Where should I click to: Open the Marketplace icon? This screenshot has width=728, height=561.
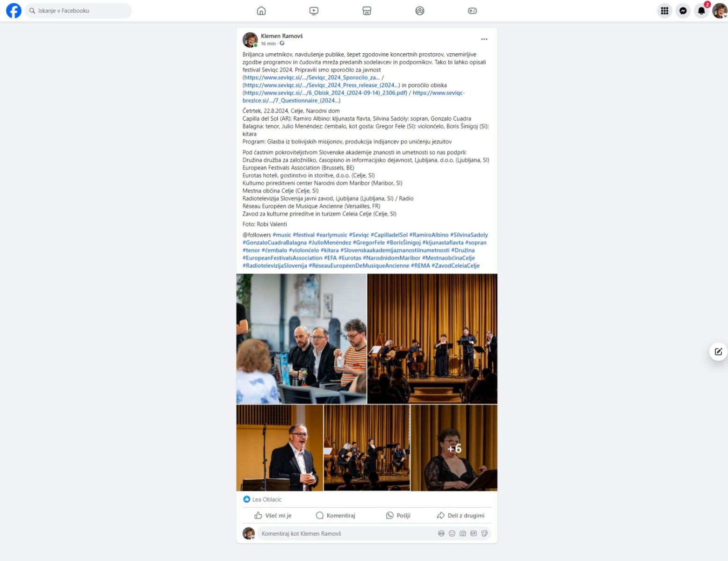[367, 11]
